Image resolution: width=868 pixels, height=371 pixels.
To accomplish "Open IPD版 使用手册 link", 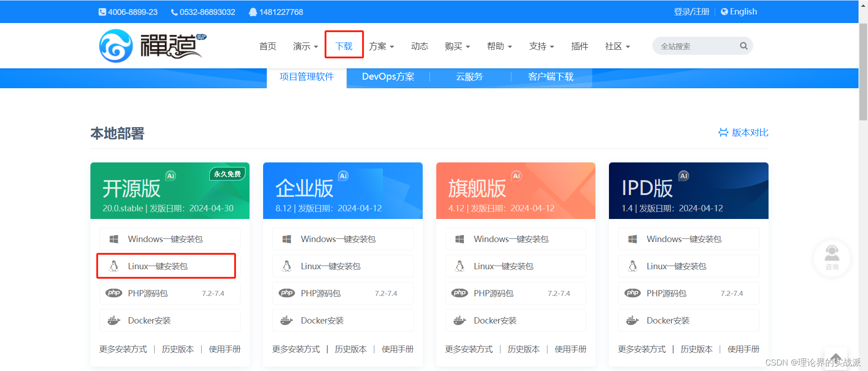I will pyautogui.click(x=743, y=349).
